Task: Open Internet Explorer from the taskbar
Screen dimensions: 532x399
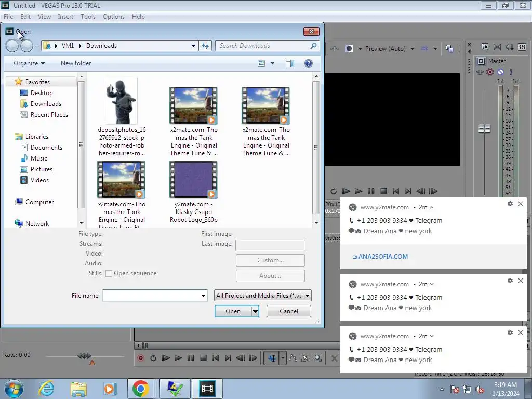Action: pyautogui.click(x=46, y=389)
